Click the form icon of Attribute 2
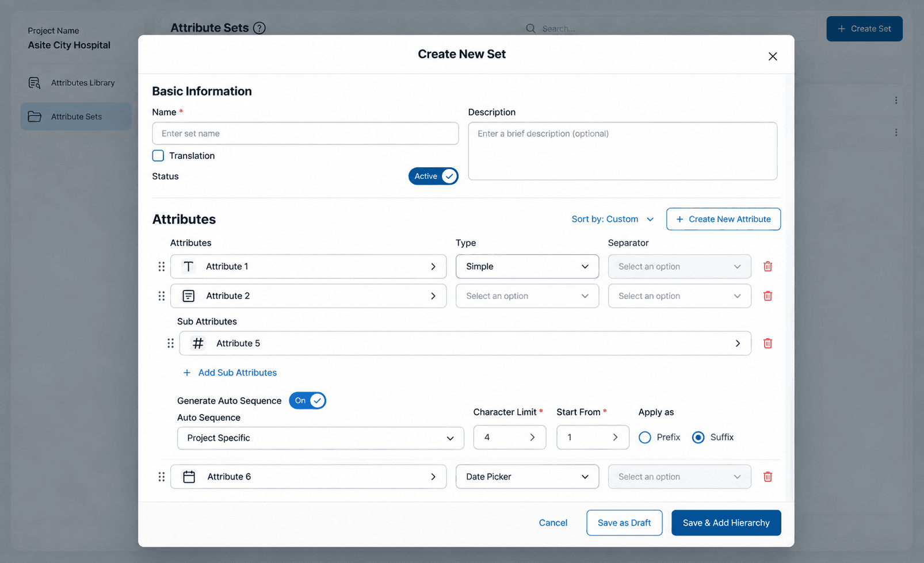This screenshot has height=563, width=924. click(x=188, y=296)
